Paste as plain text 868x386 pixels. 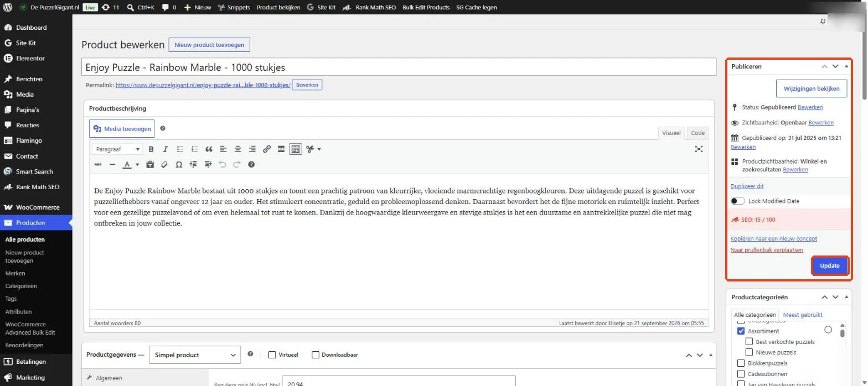(x=150, y=164)
